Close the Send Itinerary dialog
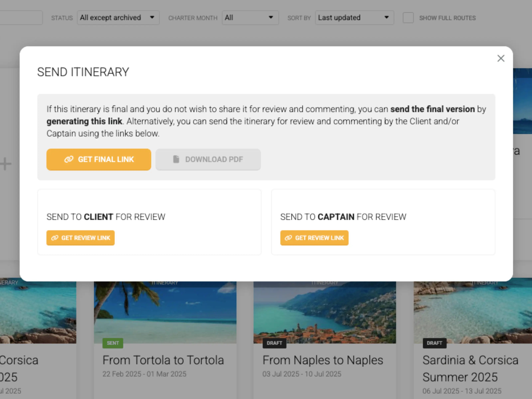 point(501,58)
